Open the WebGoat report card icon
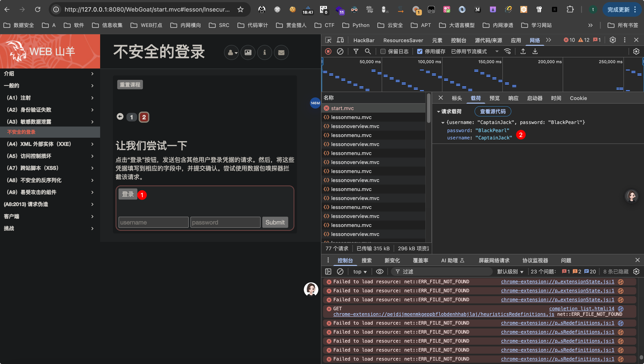Viewport: 644px width, 364px height. coord(248,52)
